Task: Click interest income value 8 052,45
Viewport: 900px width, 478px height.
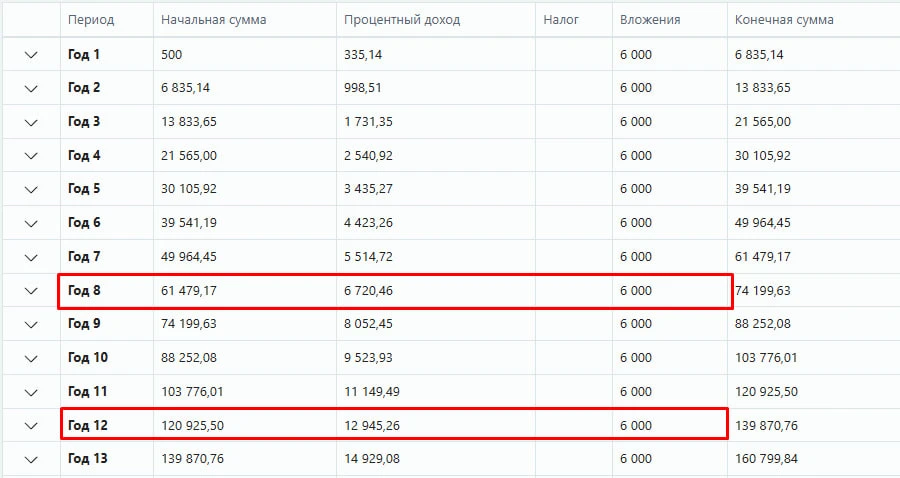Action: [x=368, y=324]
